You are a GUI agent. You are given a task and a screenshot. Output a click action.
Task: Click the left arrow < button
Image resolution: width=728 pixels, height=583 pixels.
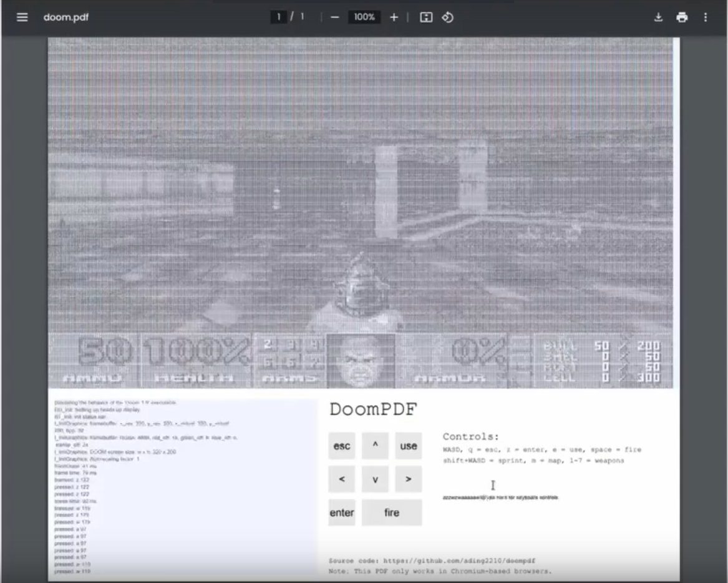tap(342, 479)
